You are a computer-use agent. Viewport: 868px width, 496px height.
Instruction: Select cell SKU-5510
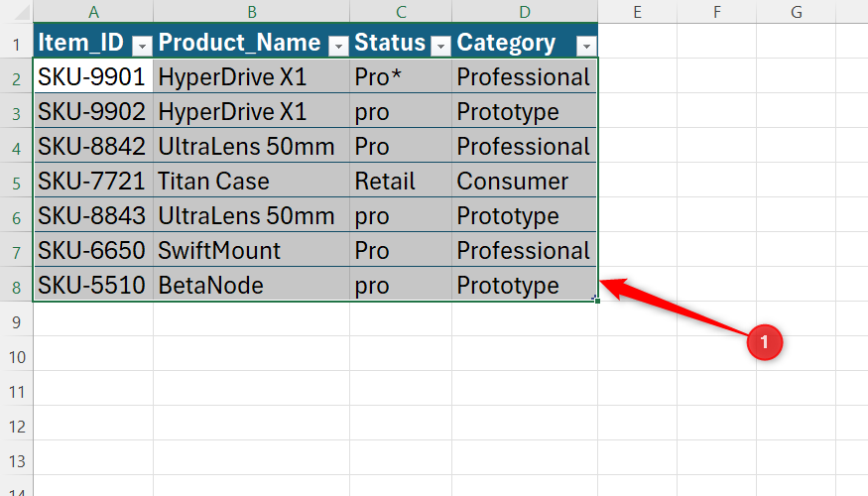[93, 284]
